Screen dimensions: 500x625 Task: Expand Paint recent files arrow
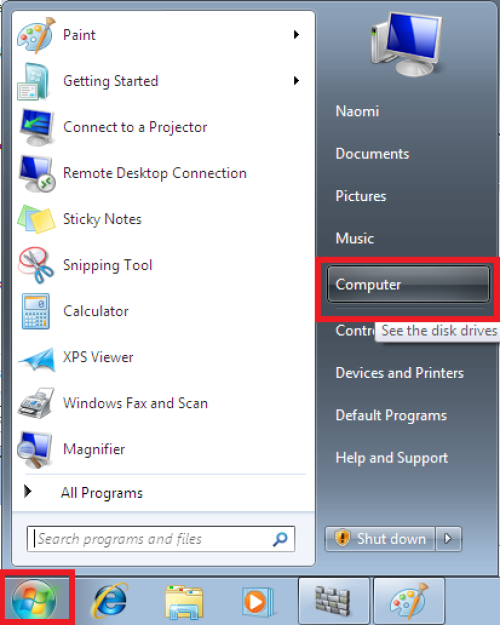click(296, 35)
